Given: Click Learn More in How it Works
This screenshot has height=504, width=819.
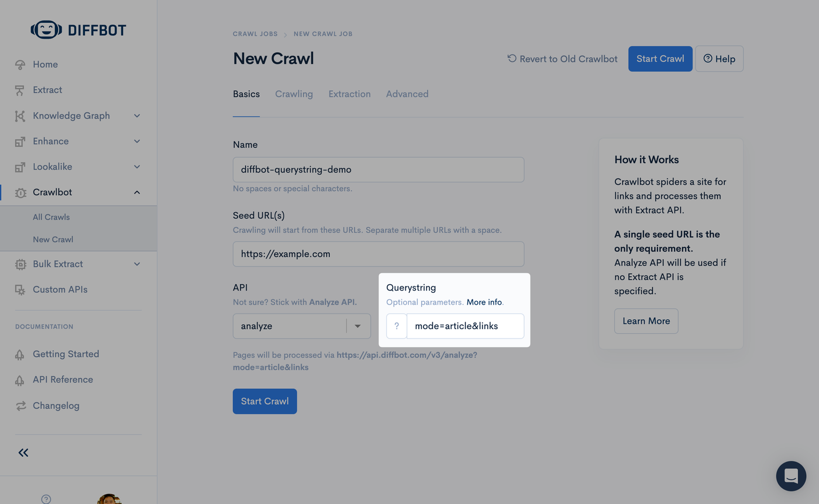Looking at the screenshot, I should (646, 321).
